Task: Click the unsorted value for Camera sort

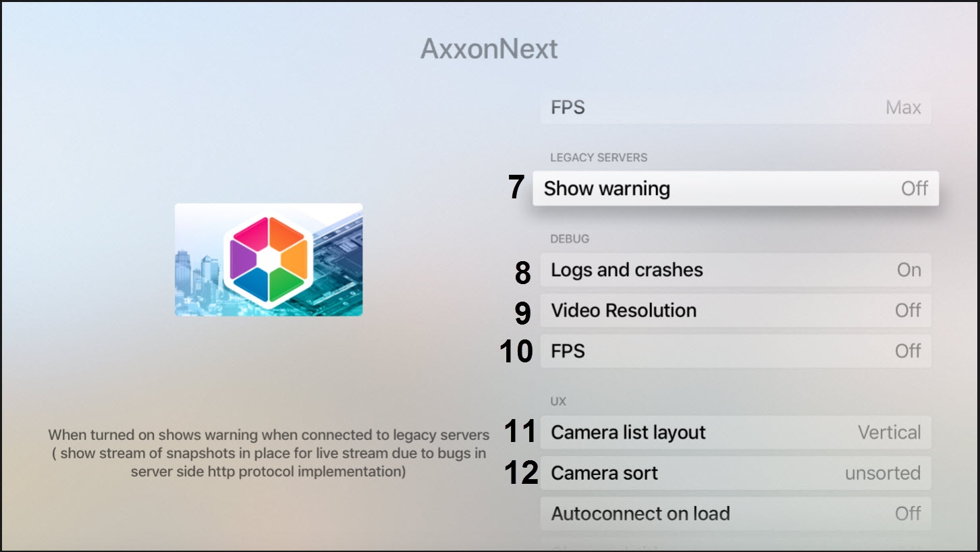Action: click(882, 473)
